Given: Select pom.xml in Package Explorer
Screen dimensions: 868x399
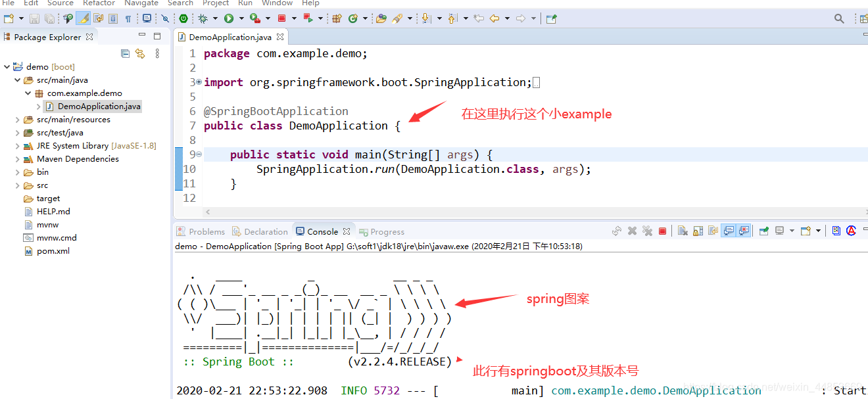Looking at the screenshot, I should click(53, 251).
